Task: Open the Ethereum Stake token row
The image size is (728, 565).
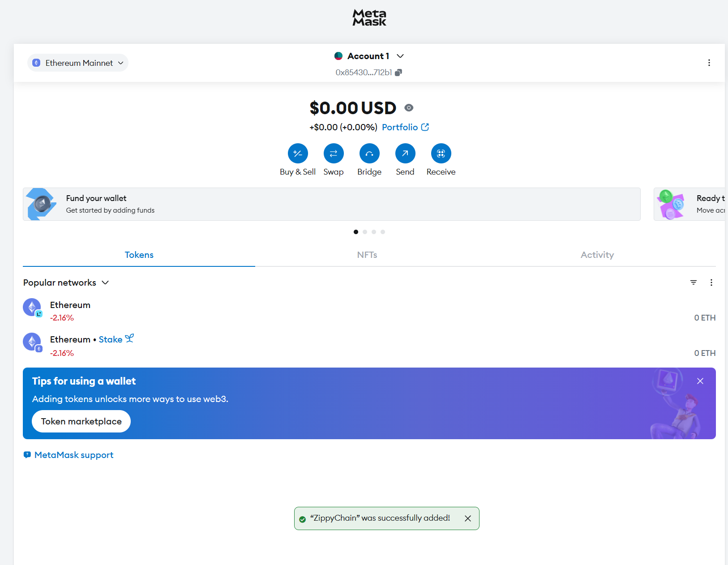Action: click(x=369, y=346)
